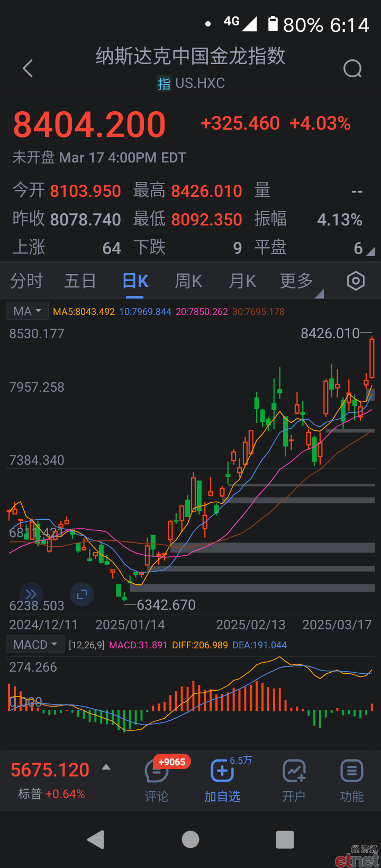Viewport: 381px width, 868px height.
Task: Tap the 2024/12/11 date label
Action: [43, 625]
